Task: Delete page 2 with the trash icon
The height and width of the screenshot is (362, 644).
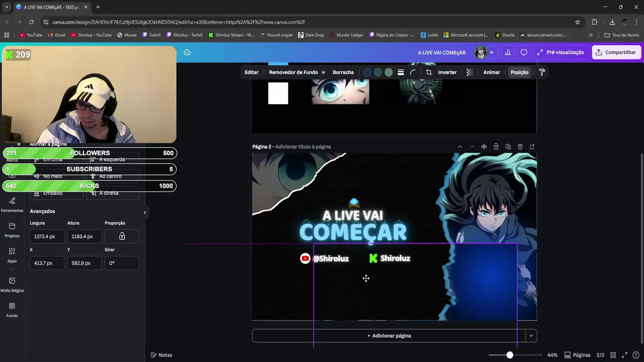Action: [520, 147]
